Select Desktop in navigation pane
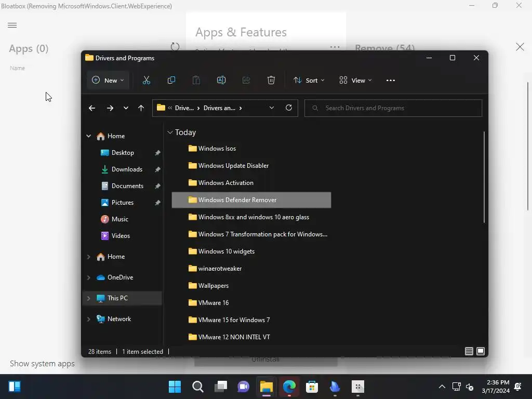The image size is (532, 399). tap(123, 153)
